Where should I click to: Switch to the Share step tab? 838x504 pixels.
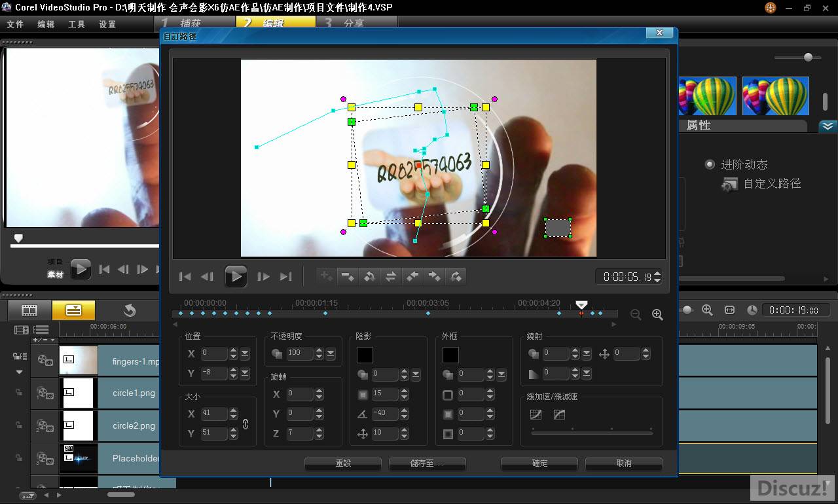click(x=357, y=23)
